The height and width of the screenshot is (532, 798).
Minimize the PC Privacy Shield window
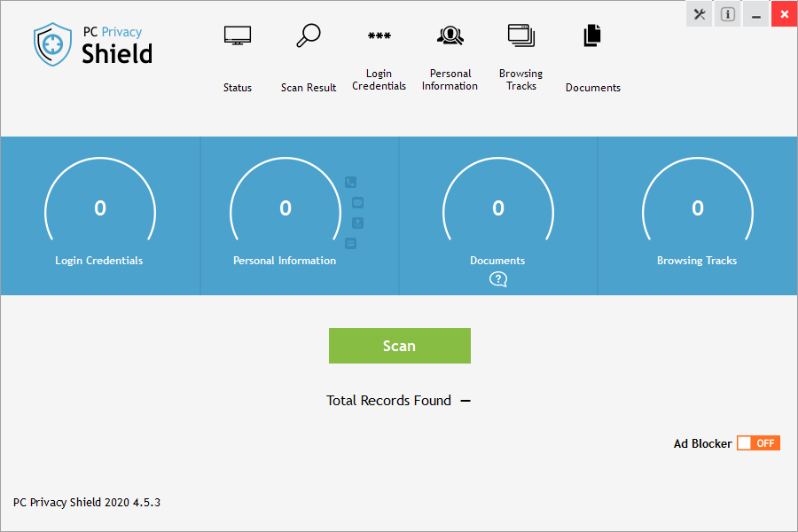756,14
